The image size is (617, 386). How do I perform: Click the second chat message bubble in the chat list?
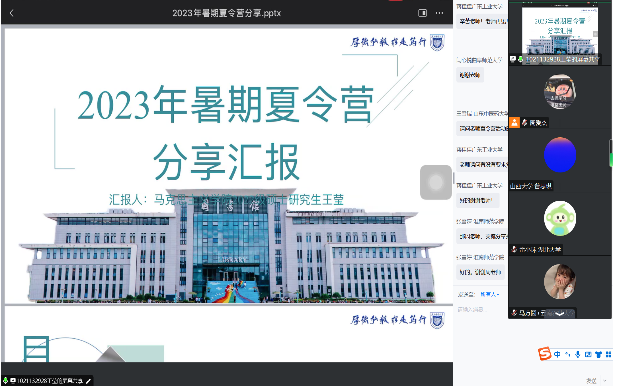(x=470, y=75)
